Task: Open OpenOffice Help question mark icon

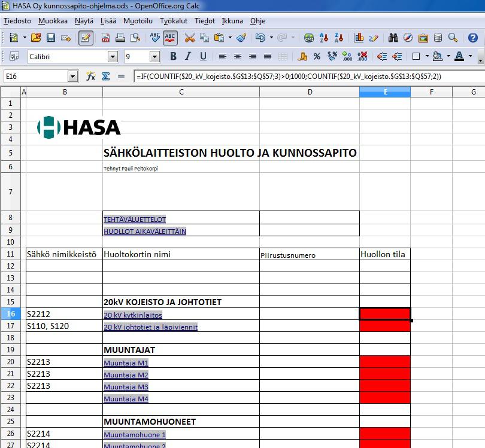Action: tap(472, 38)
